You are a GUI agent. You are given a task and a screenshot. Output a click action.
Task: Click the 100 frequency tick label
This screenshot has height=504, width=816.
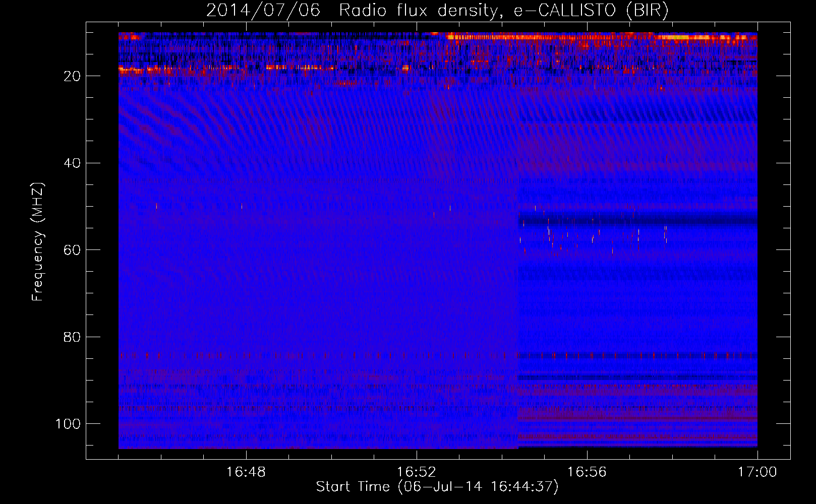point(68,424)
